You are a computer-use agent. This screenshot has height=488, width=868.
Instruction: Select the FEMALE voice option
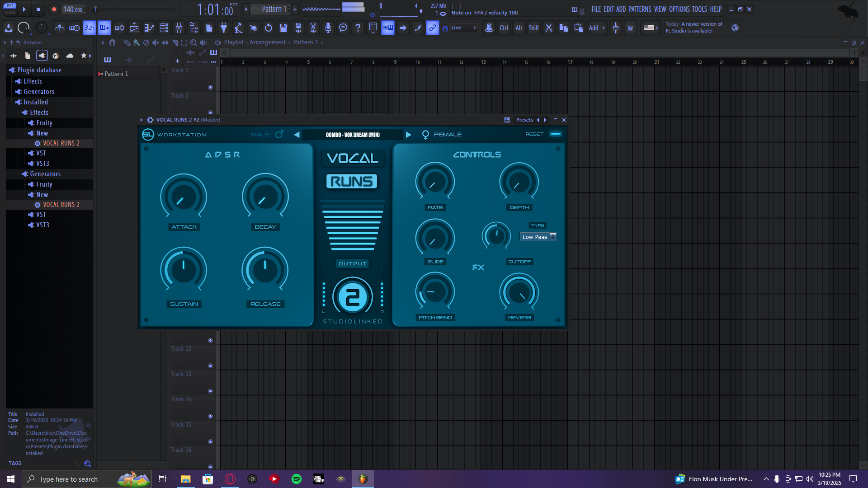tap(448, 135)
